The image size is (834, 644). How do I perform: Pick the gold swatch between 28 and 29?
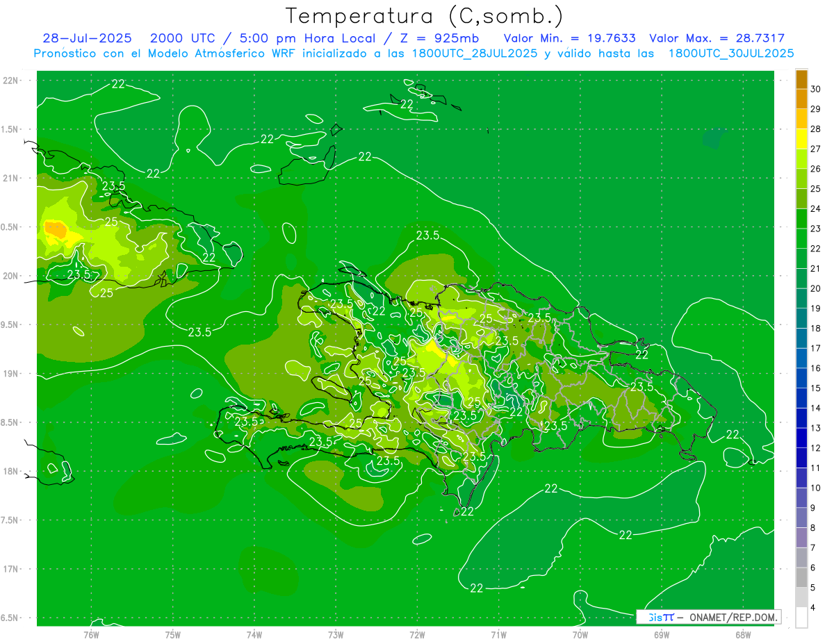[x=801, y=119]
